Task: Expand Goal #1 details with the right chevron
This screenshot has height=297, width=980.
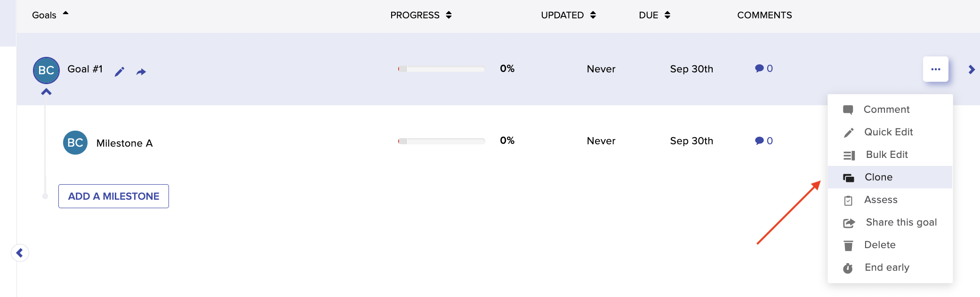Action: tap(972, 70)
